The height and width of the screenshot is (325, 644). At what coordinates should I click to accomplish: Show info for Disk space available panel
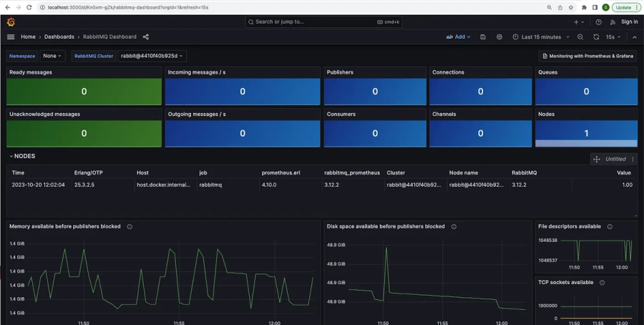454,226
